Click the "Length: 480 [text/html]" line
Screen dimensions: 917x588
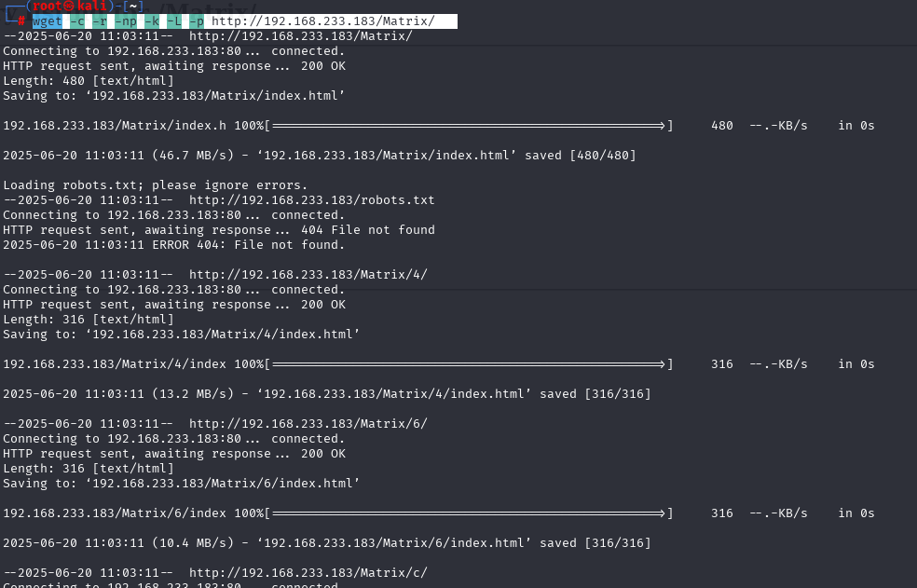[x=89, y=81]
